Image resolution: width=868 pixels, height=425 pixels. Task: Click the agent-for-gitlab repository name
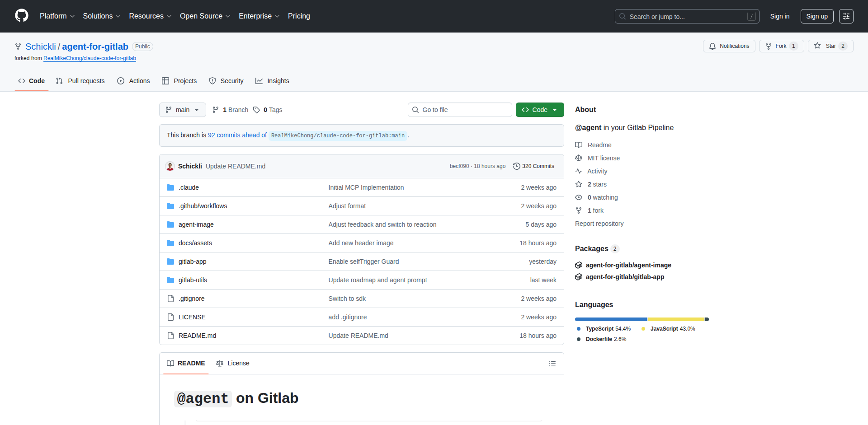95,47
